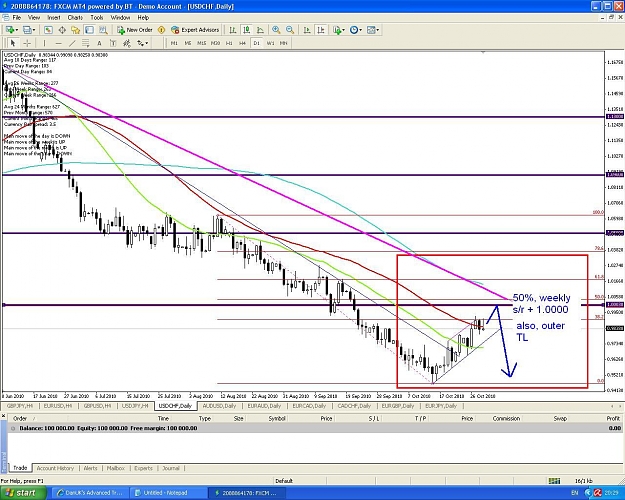The height and width of the screenshot is (500, 625).
Task: Open the Window menu
Action: pos(120,18)
